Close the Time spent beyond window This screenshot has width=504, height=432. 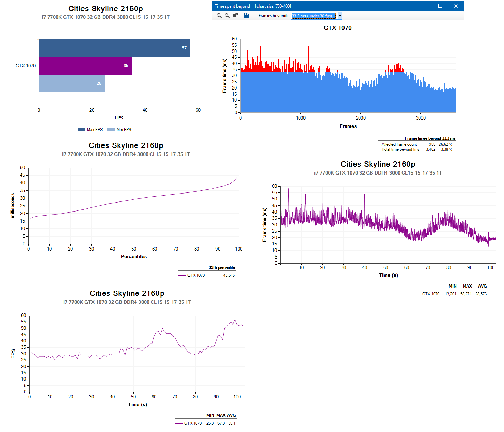point(456,6)
